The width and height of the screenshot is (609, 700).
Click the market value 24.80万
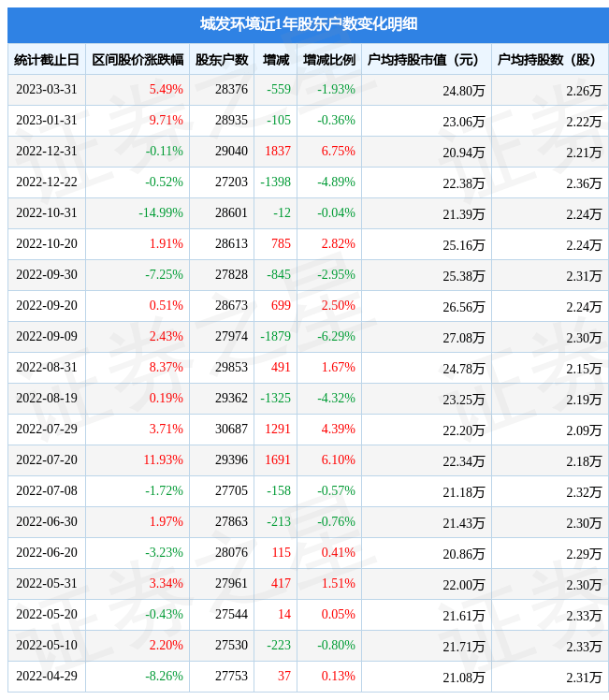click(x=464, y=91)
